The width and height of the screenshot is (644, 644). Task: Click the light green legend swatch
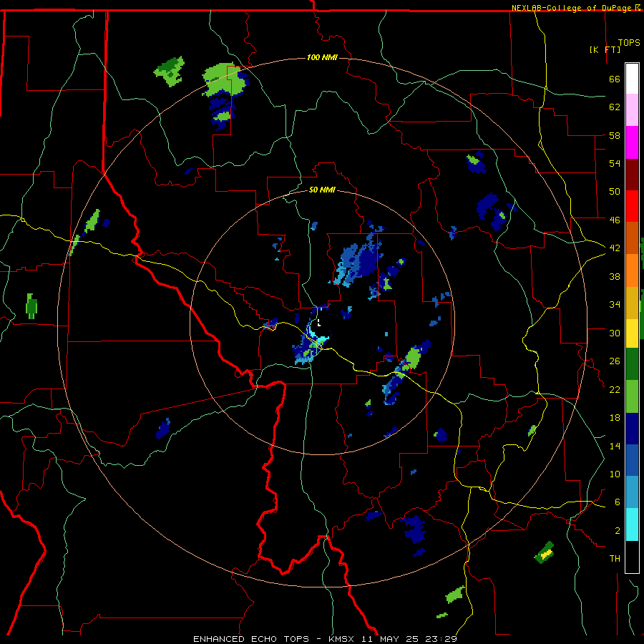click(632, 396)
